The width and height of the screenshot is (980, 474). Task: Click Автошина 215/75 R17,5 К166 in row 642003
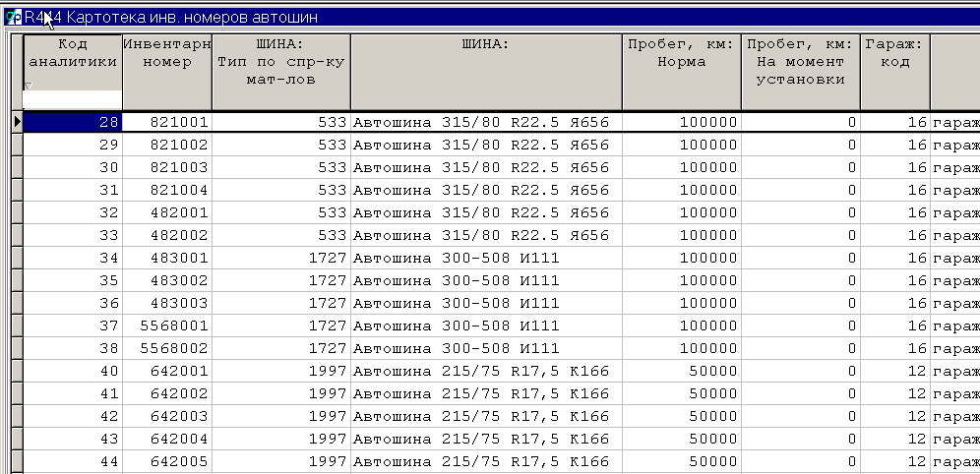click(x=485, y=416)
